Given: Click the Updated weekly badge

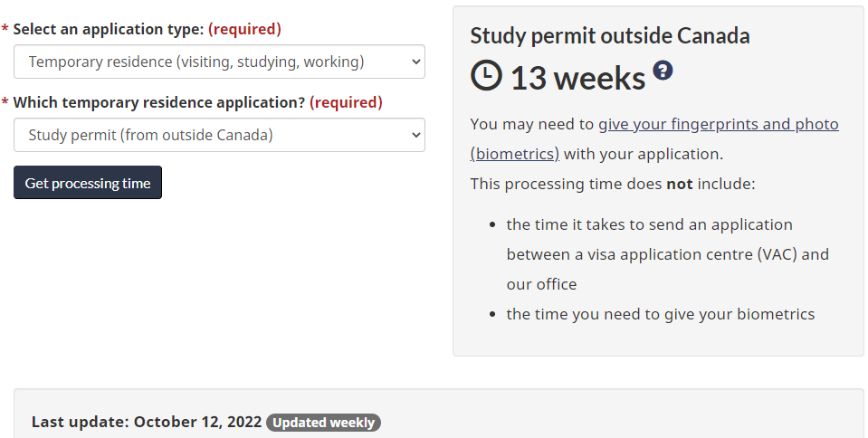Looking at the screenshot, I should click(323, 422).
